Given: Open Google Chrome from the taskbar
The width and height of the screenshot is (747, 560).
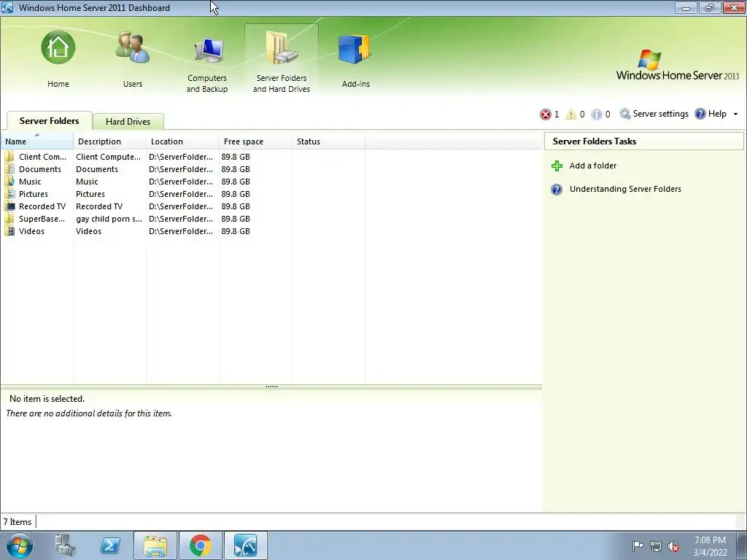Looking at the screenshot, I should tap(201, 545).
